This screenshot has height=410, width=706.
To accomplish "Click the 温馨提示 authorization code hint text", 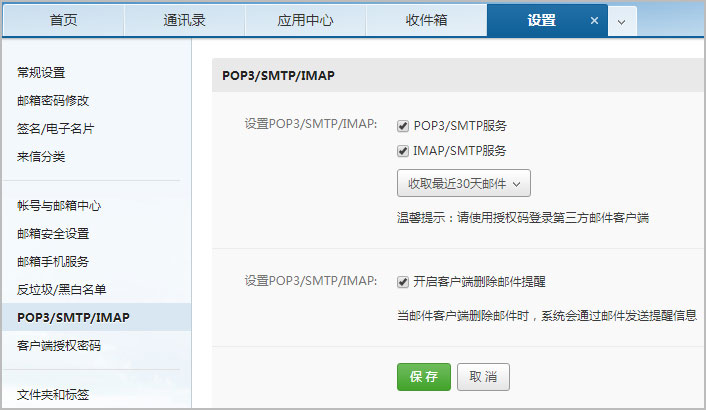I will point(523,218).
